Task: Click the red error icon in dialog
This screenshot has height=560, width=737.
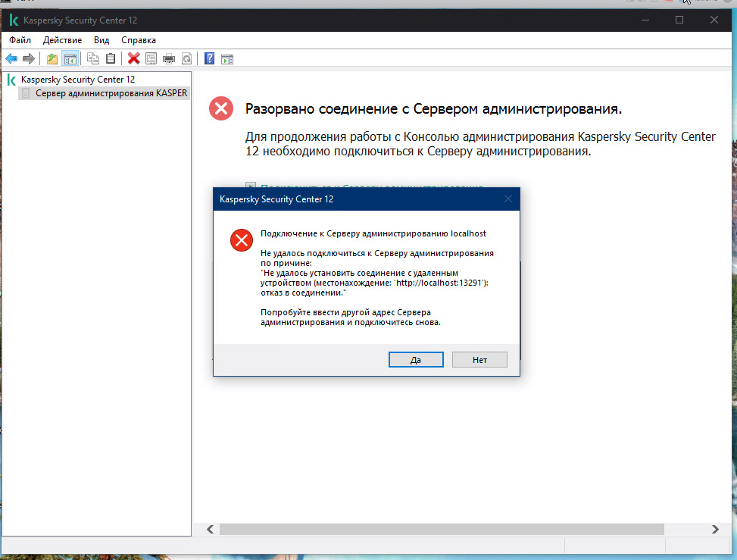Action: click(242, 240)
